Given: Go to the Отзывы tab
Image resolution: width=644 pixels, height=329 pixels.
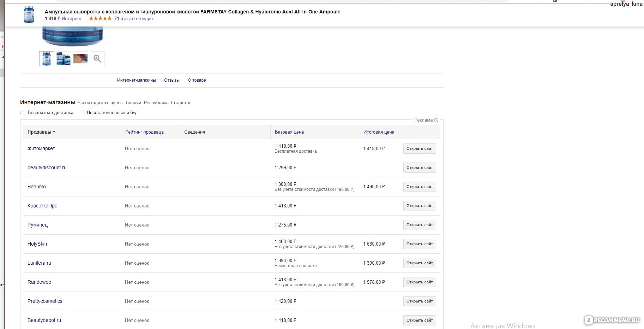Looking at the screenshot, I should point(172,80).
